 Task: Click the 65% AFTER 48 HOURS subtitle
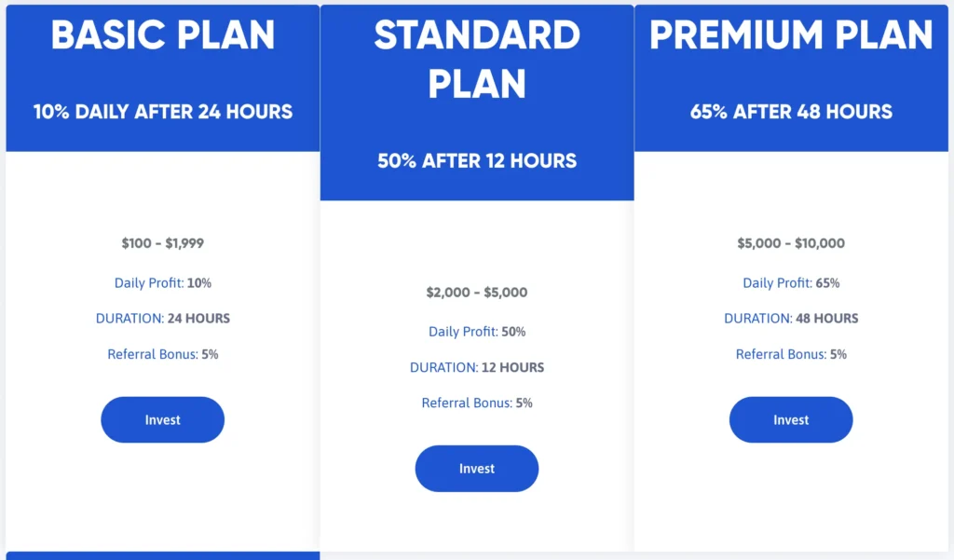click(791, 112)
